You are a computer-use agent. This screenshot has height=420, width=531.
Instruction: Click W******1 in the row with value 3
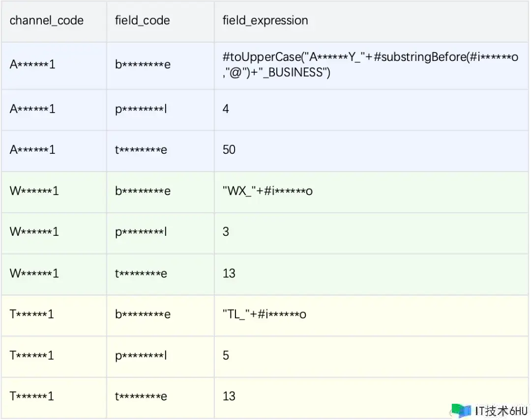(34, 232)
